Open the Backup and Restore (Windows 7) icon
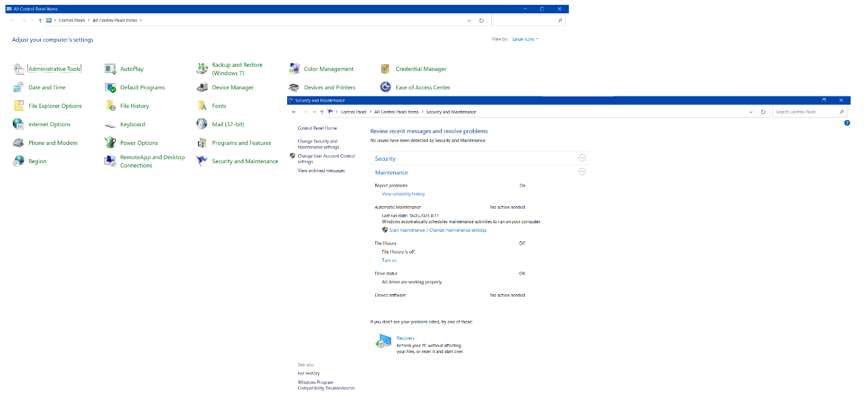 pyautogui.click(x=202, y=69)
